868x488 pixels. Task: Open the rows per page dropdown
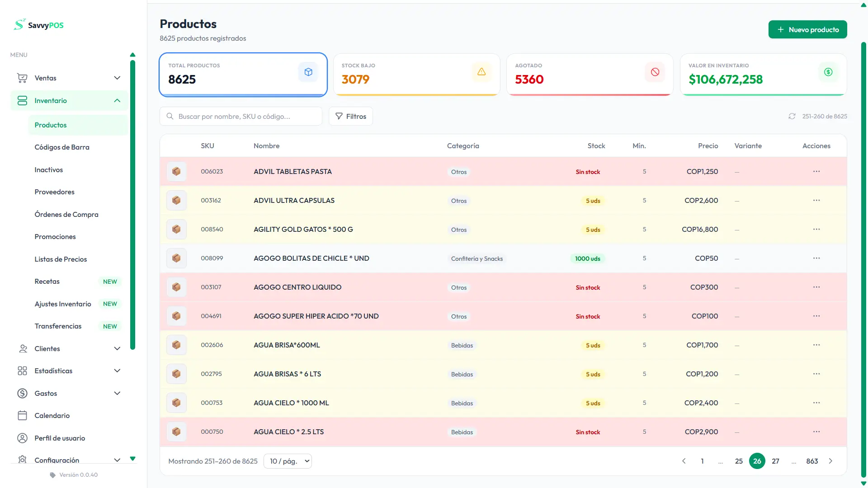288,461
